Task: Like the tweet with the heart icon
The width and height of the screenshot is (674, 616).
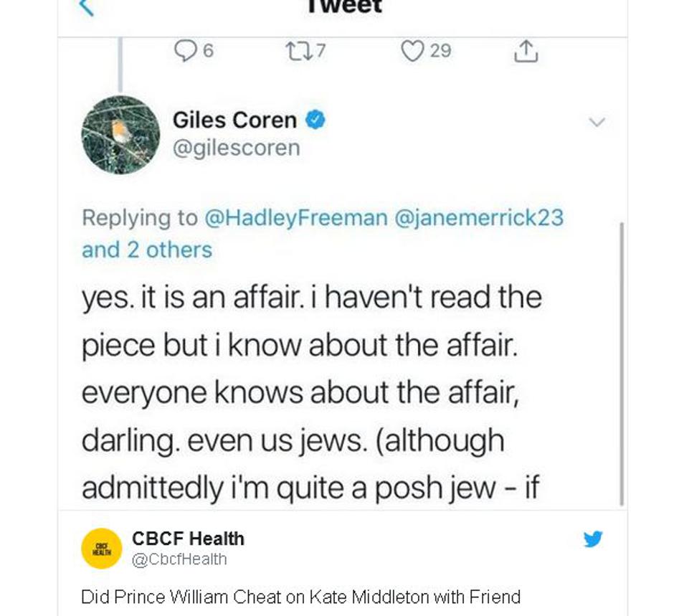Action: (412, 50)
